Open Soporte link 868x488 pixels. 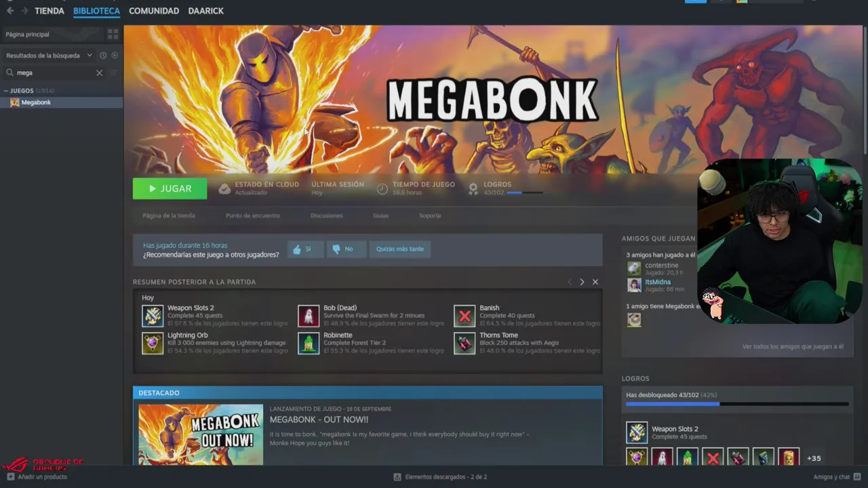coord(430,216)
